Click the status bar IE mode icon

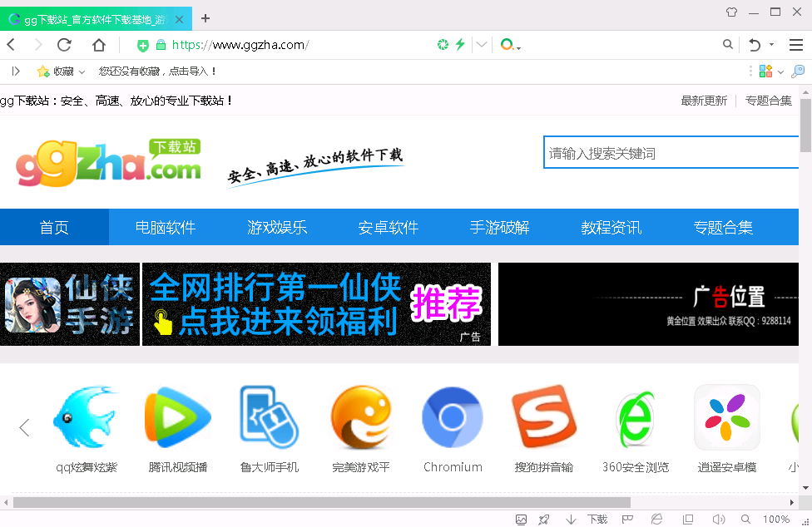[x=656, y=520]
